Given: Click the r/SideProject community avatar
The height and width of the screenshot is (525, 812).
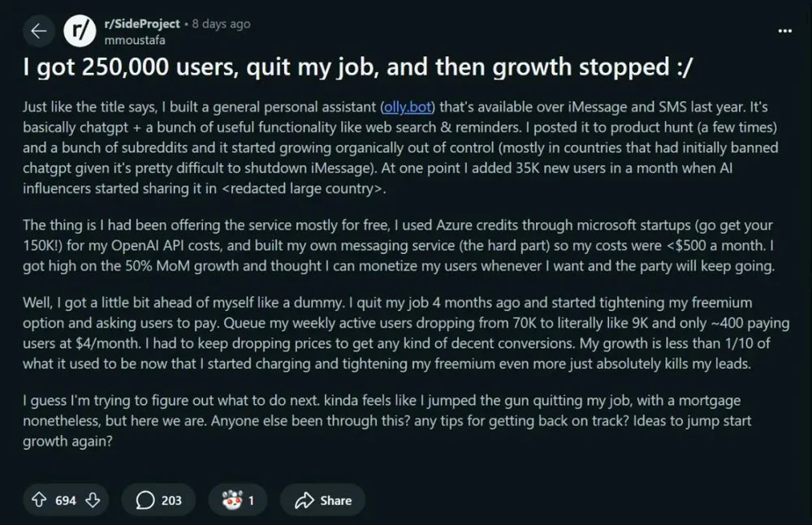Looking at the screenshot, I should (x=79, y=31).
